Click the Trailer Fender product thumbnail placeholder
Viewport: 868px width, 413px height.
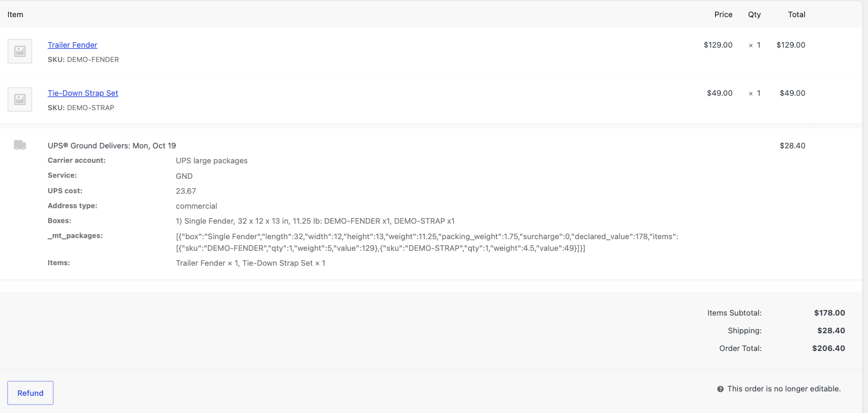[x=20, y=51]
